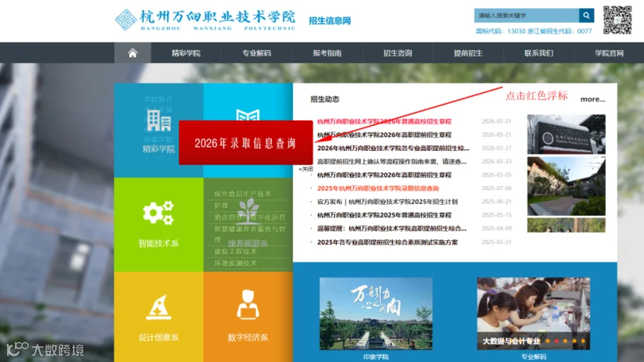The image size is (644, 362).
Task: Open more... link in 招生动态
Action: click(592, 99)
